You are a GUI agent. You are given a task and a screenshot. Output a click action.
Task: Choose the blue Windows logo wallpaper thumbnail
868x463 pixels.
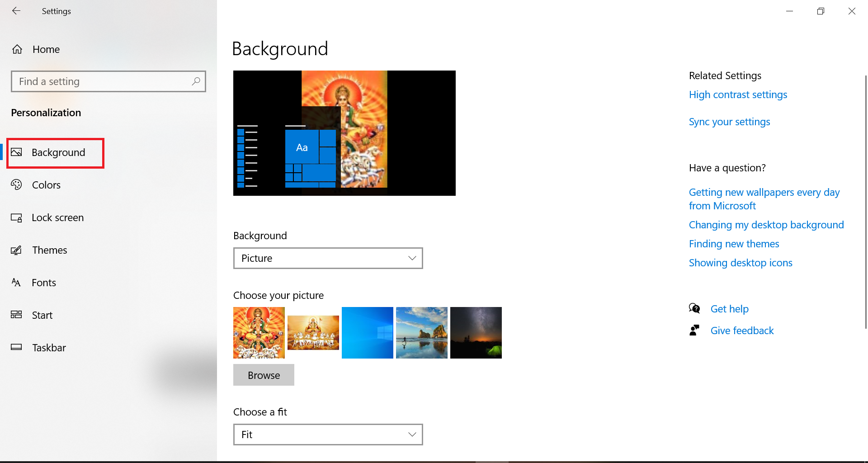coord(368,333)
